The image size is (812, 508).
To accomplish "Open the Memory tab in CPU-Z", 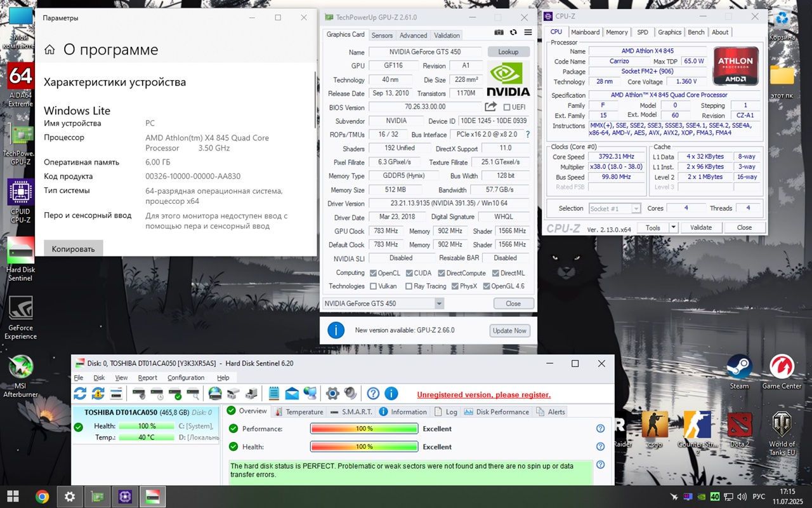I will pos(617,32).
